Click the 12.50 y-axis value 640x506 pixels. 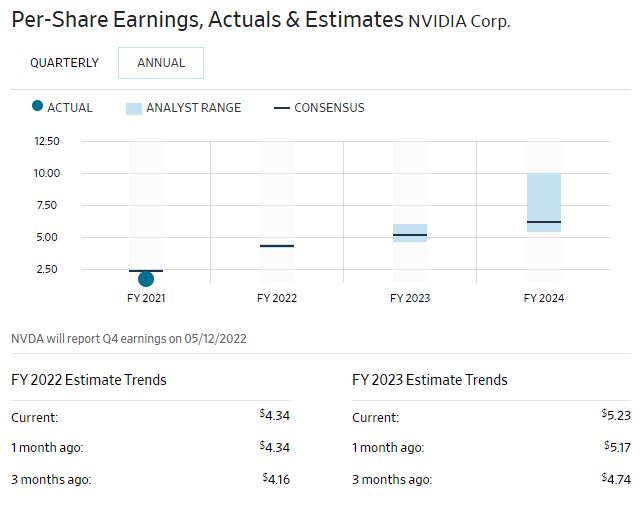tap(47, 142)
